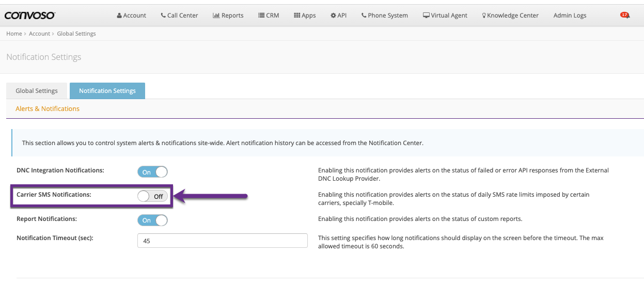Turn off Report Notifications toggle
Screen dimensions: 644x301
point(152,220)
